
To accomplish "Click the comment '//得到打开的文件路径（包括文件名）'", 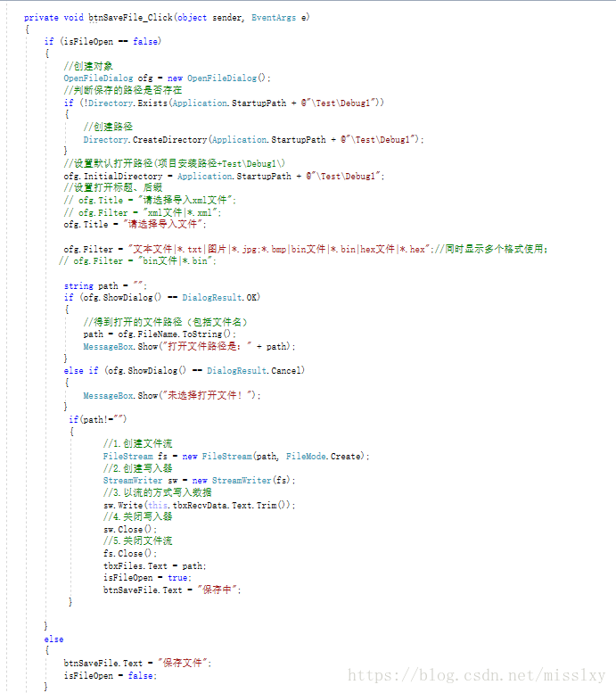I will pos(165,322).
